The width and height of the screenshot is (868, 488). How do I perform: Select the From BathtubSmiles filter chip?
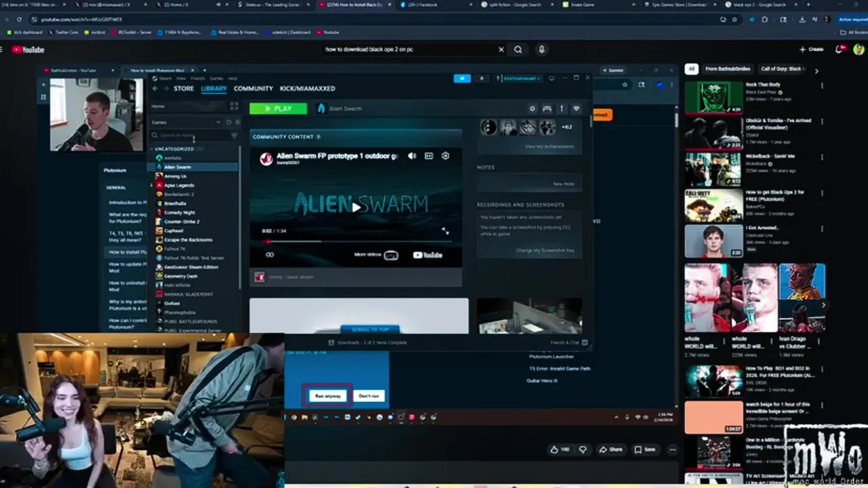727,69
